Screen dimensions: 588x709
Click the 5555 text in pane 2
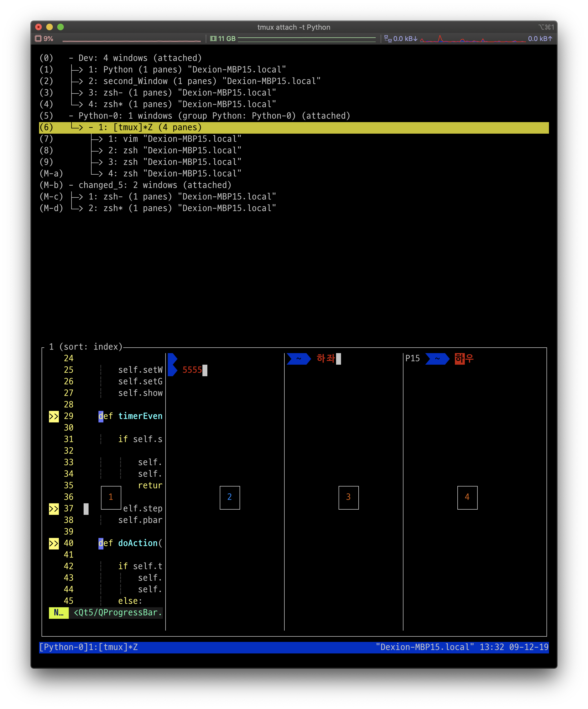coord(192,370)
